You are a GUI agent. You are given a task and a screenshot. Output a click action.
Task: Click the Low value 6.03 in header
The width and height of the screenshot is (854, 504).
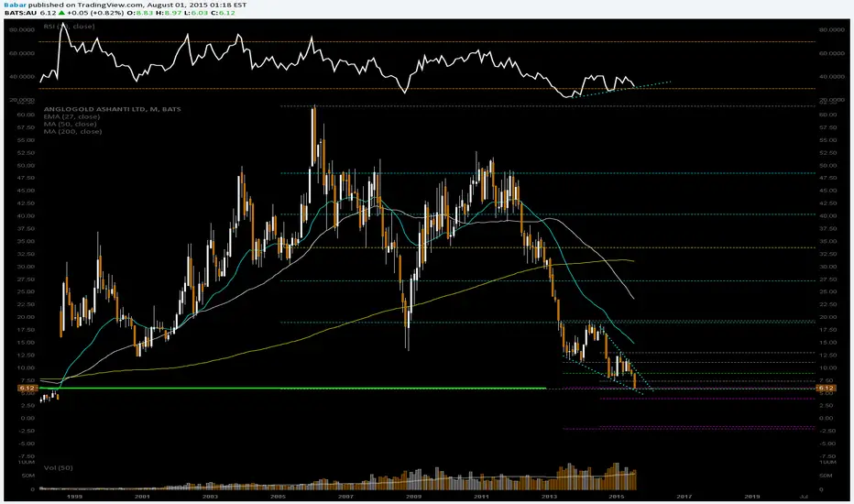pos(200,13)
